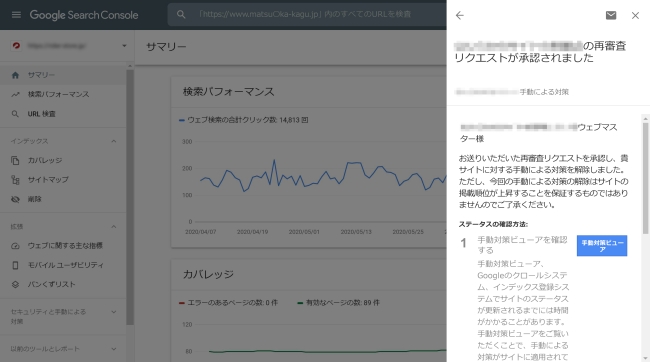Screen dimensions: 650x362
Task: Open URL 検査 in the sidebar
Action: [63, 114]
